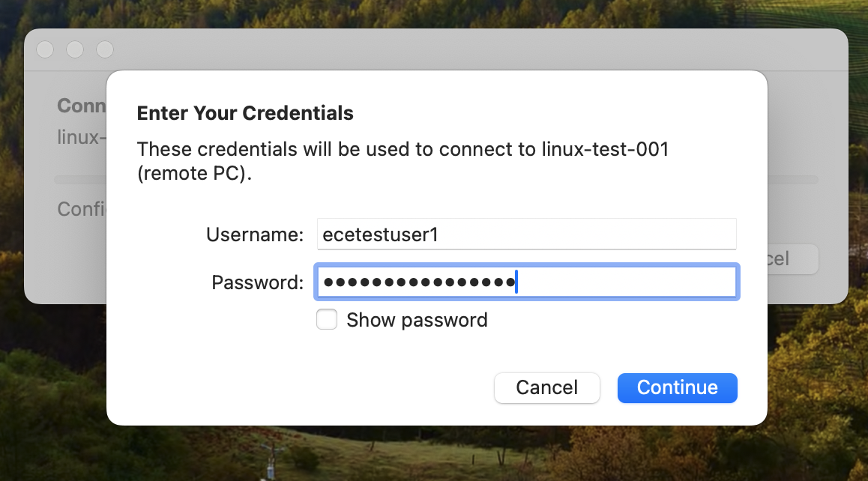This screenshot has height=481, width=868.
Task: Click the truncated "Conn" heading behind dialog
Action: pyautogui.click(x=81, y=106)
